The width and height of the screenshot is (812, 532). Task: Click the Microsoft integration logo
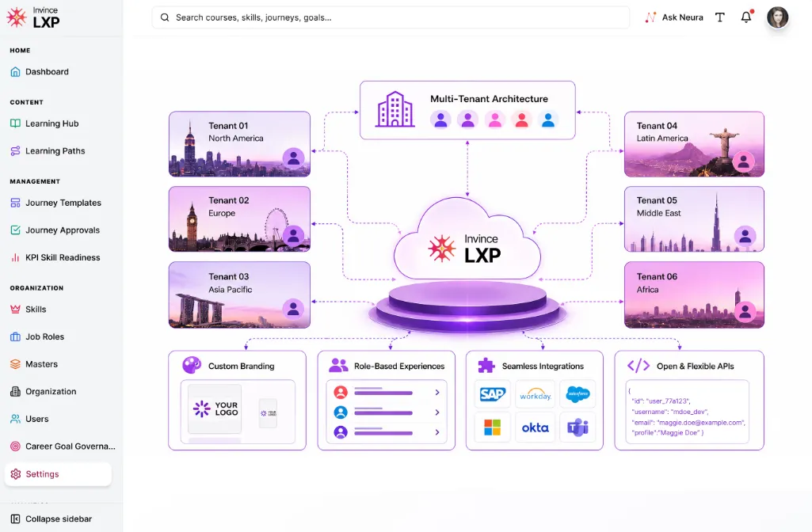(492, 427)
